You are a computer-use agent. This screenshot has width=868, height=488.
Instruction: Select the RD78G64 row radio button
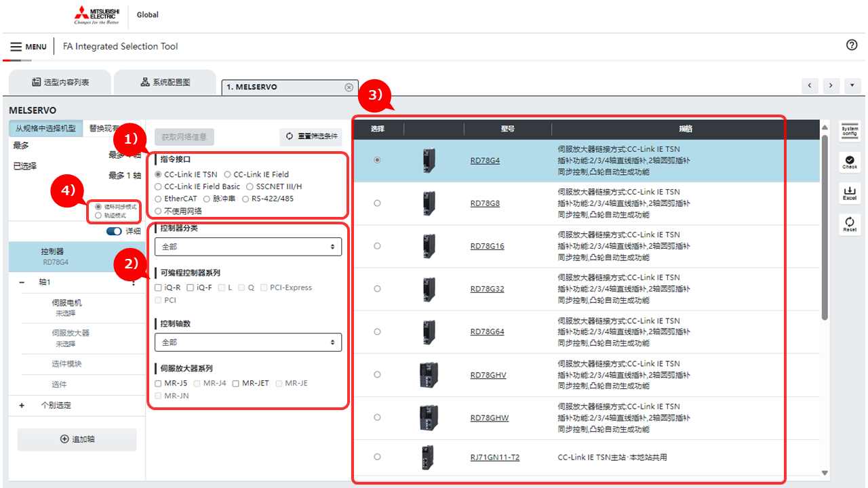[378, 331]
